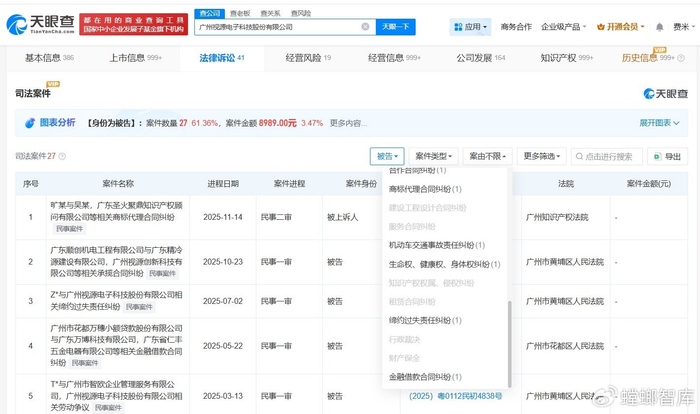The width and height of the screenshot is (700, 414).
Task: Open the 案件类型 filter dropdown
Action: [x=434, y=157]
